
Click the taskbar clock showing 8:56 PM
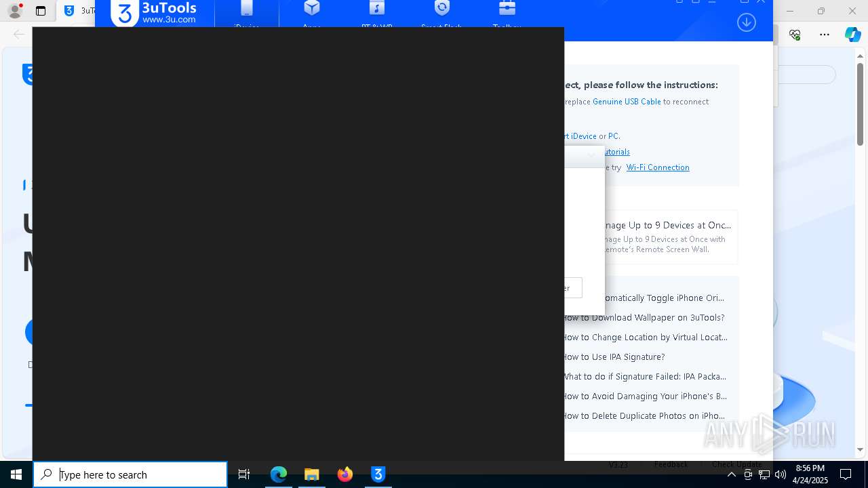(810, 474)
